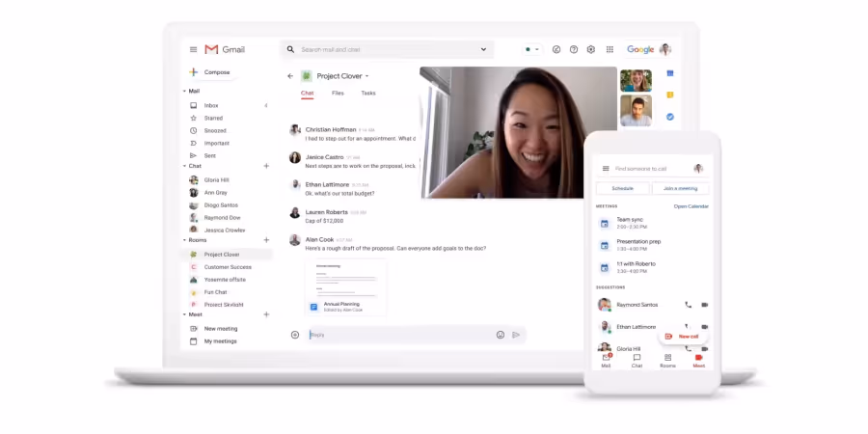This screenshot has height=434, width=868.
Task: Click the search magnifier icon
Action: (290, 49)
